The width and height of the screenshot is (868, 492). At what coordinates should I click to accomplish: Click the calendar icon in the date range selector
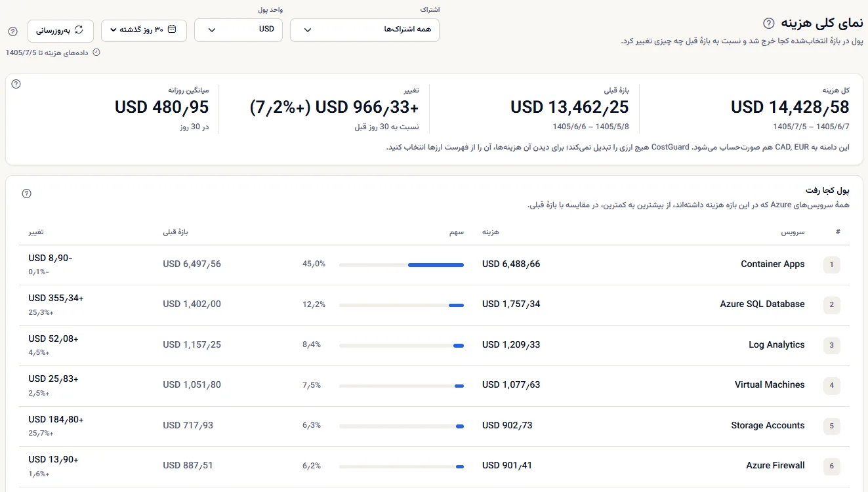click(x=172, y=30)
